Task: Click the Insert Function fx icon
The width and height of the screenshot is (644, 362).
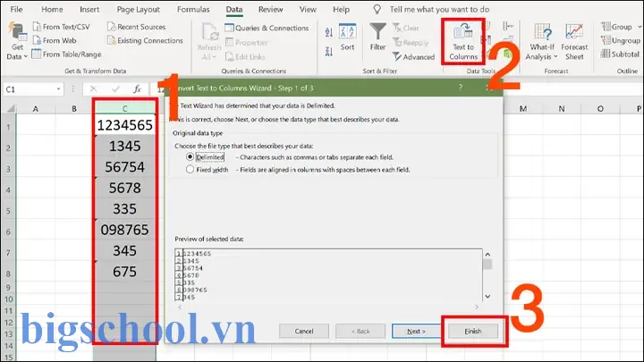Action: [137, 89]
